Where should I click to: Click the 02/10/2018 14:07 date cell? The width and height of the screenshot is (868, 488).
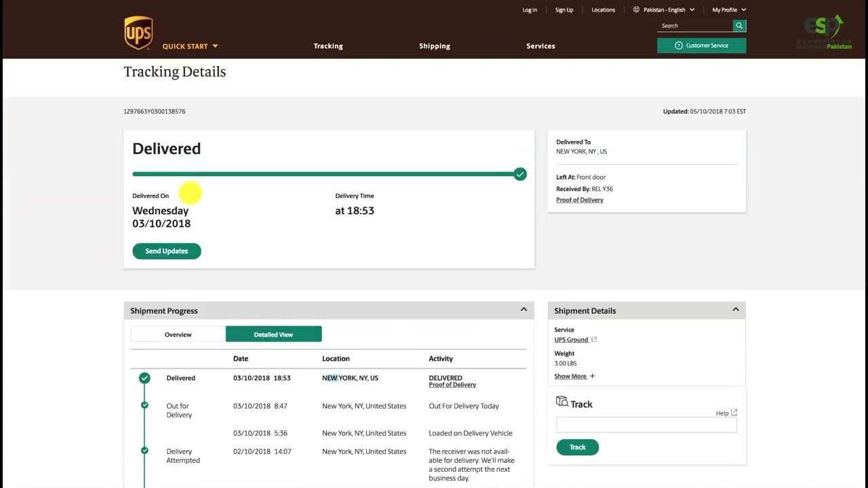(x=262, y=451)
